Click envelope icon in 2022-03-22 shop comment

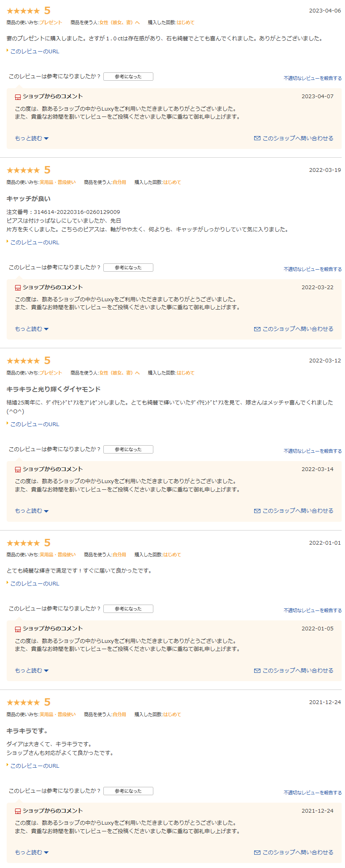(x=257, y=329)
